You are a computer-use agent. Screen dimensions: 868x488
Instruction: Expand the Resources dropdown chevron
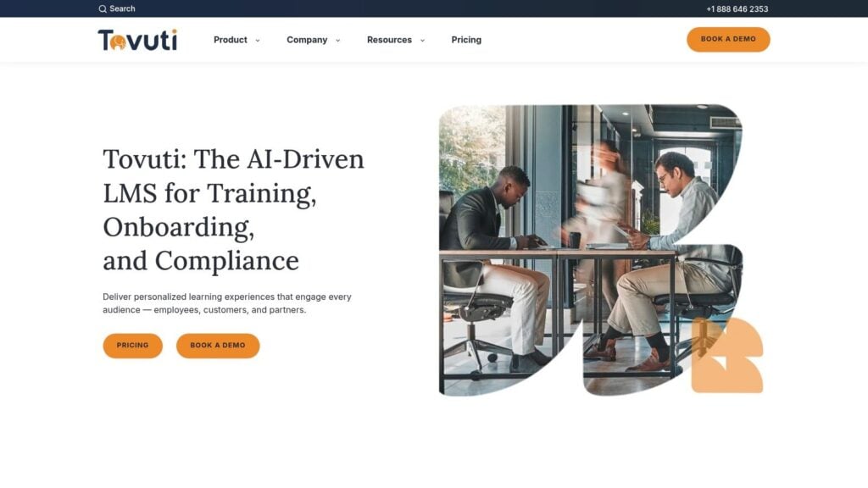[422, 41]
